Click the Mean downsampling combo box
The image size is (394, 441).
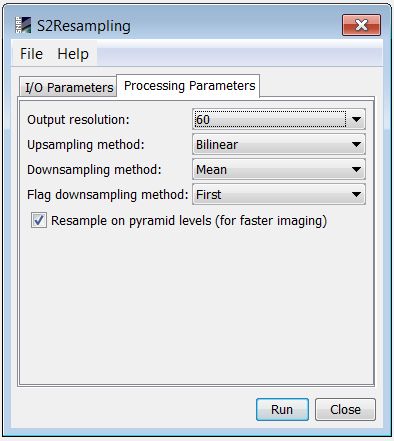(279, 169)
